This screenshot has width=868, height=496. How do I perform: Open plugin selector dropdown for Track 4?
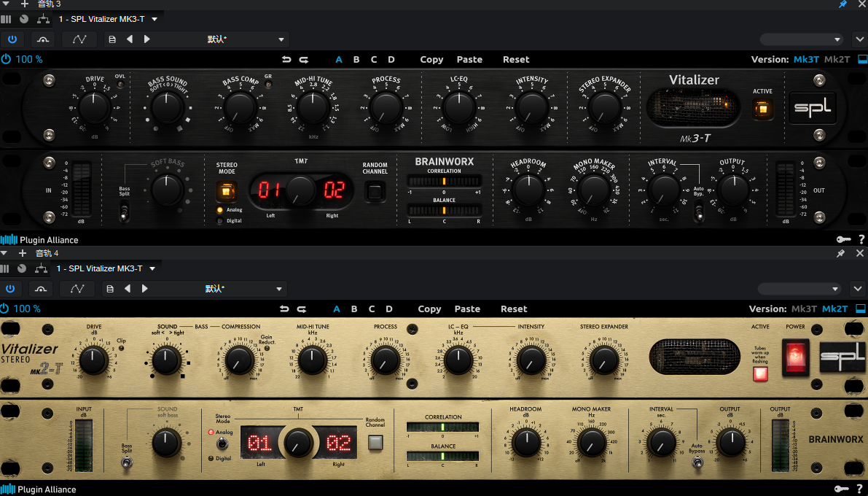pos(152,268)
